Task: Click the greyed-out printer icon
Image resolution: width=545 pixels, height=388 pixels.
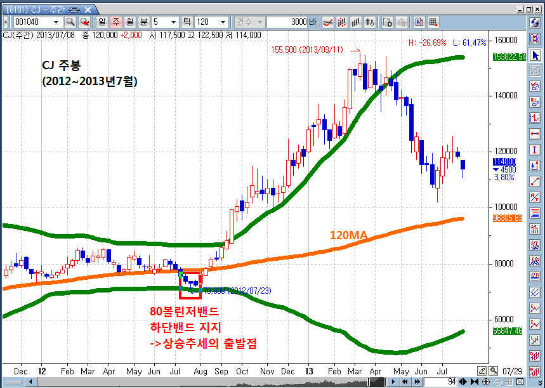Action: 401,22
